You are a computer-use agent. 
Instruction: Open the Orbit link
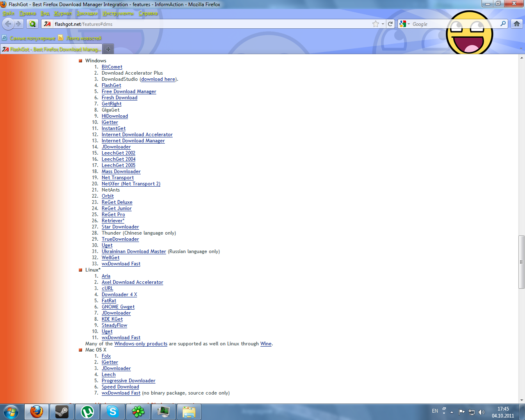pyautogui.click(x=108, y=196)
